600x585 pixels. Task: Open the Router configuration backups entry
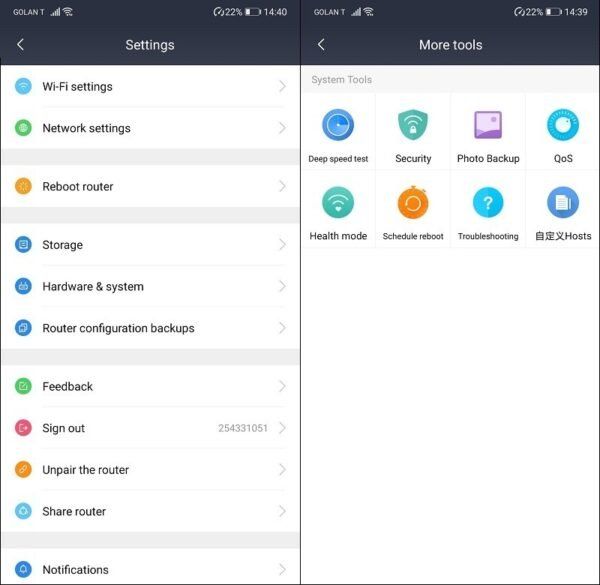click(x=150, y=328)
